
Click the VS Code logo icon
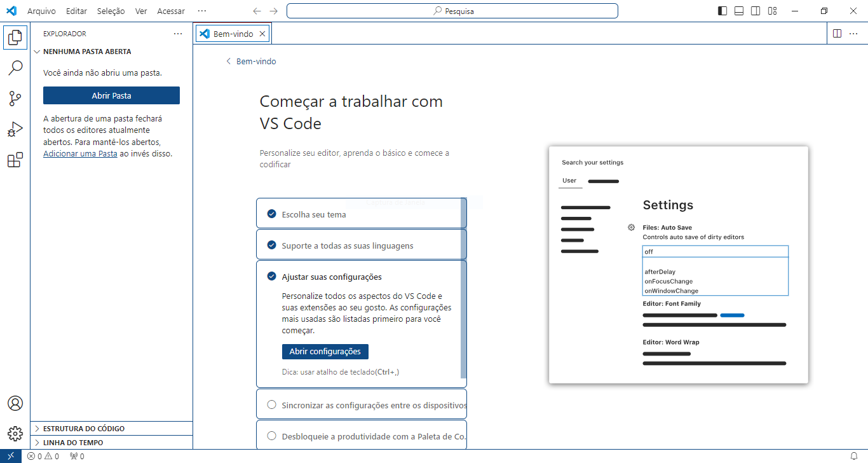click(x=11, y=11)
